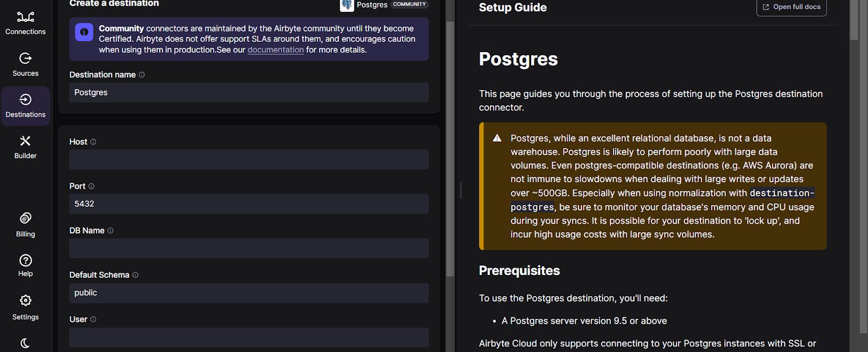Click the COMMUNITY badge

[410, 4]
